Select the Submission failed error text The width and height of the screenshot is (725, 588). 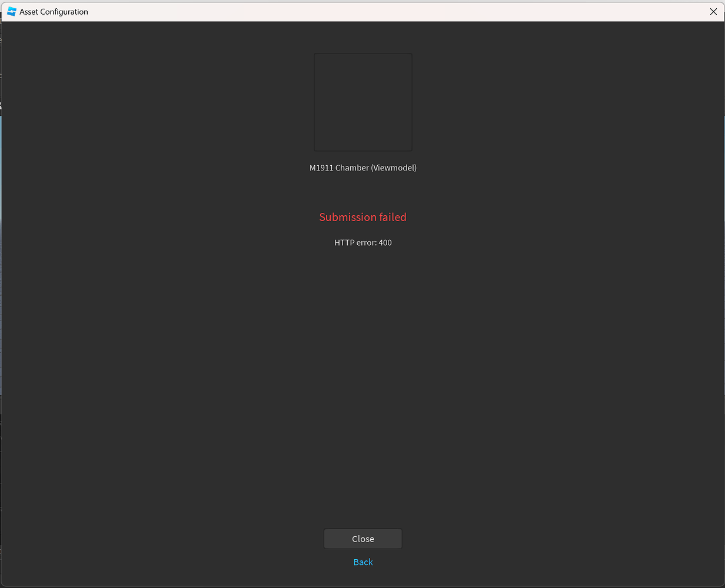[362, 217]
